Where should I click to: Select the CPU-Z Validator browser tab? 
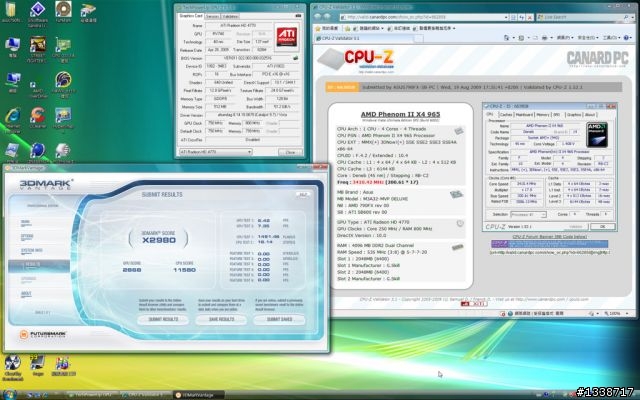(x=363, y=38)
